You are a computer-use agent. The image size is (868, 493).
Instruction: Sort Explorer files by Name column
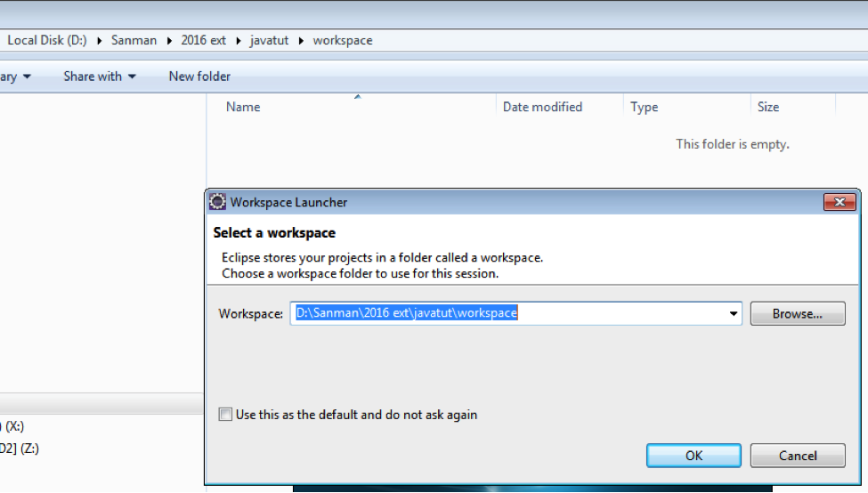pyautogui.click(x=243, y=107)
